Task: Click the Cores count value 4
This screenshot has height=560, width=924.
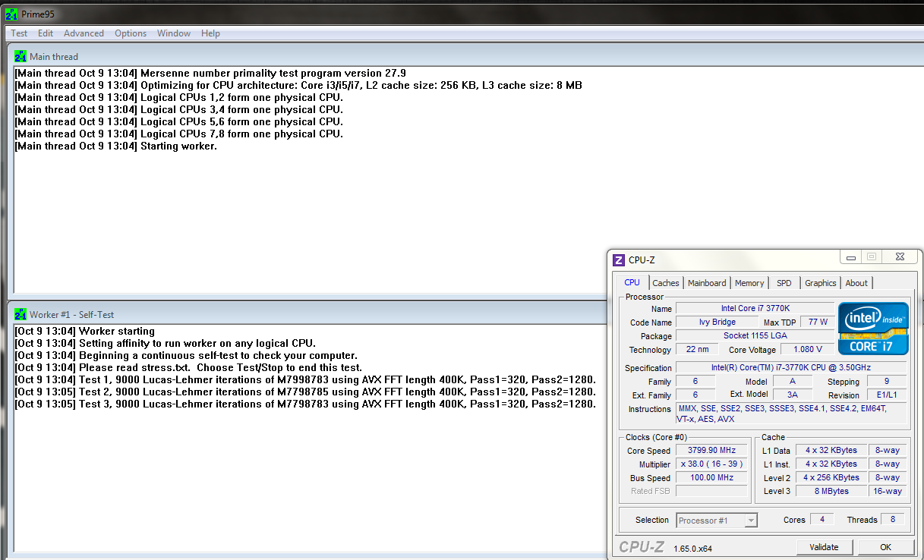Action: coord(822,520)
